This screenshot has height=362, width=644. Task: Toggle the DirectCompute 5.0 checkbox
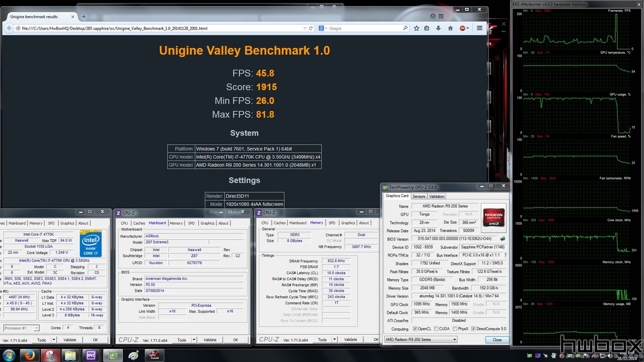coord(472,329)
